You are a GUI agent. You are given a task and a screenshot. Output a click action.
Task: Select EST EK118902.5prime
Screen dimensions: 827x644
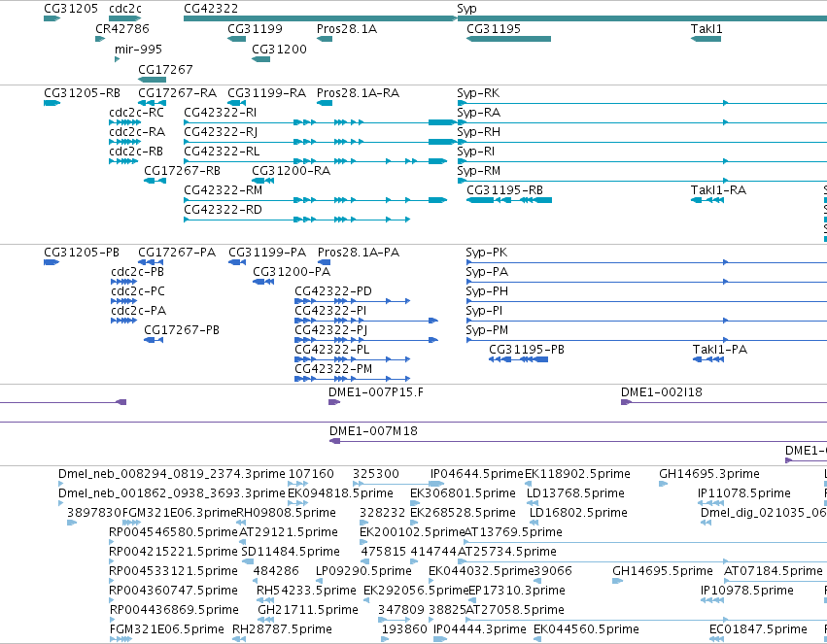(577, 474)
